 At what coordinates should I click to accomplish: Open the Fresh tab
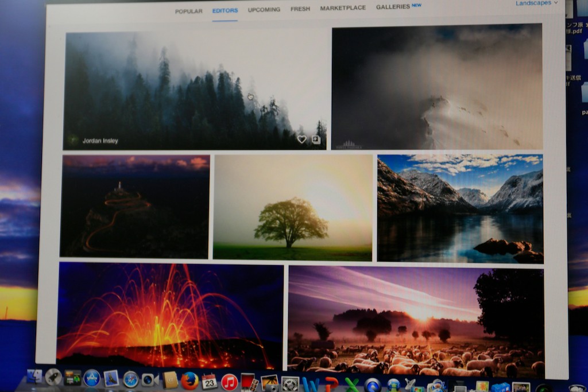300,9
